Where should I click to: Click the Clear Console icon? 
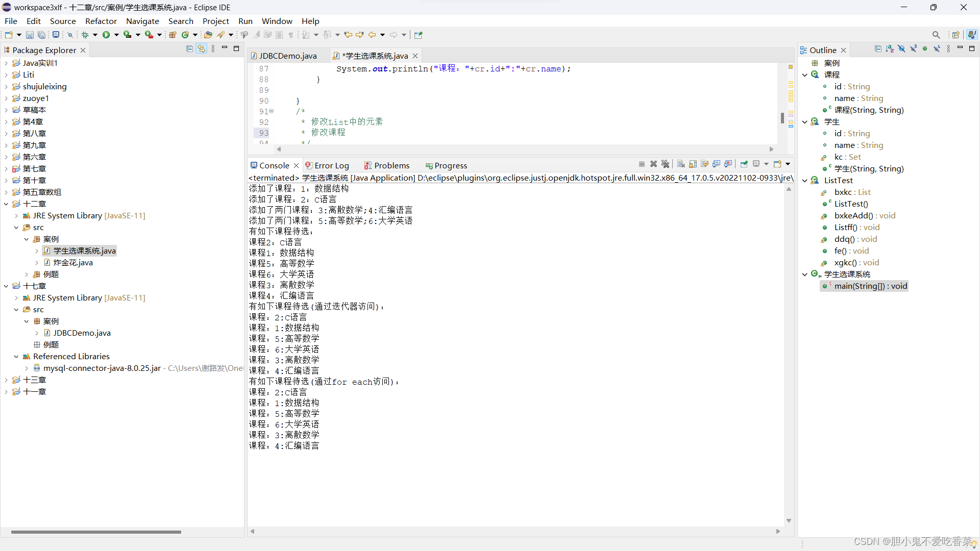coord(681,164)
